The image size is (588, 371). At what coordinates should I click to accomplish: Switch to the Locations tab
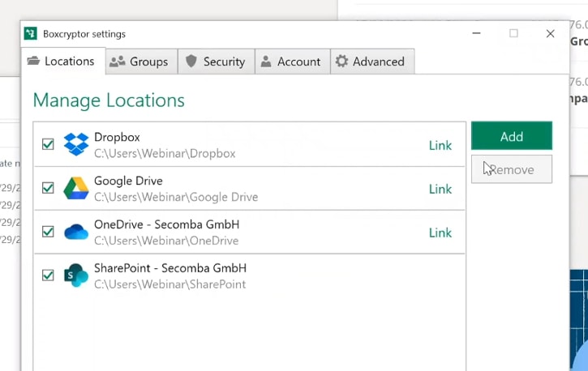(x=62, y=61)
